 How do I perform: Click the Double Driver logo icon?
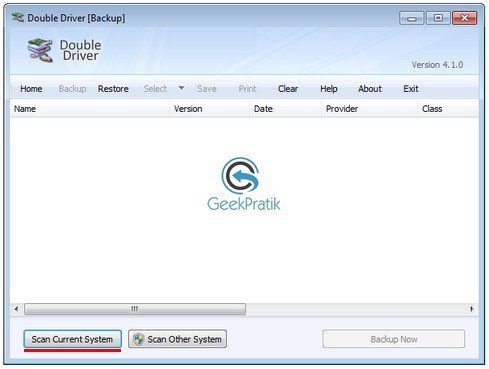pos(40,50)
